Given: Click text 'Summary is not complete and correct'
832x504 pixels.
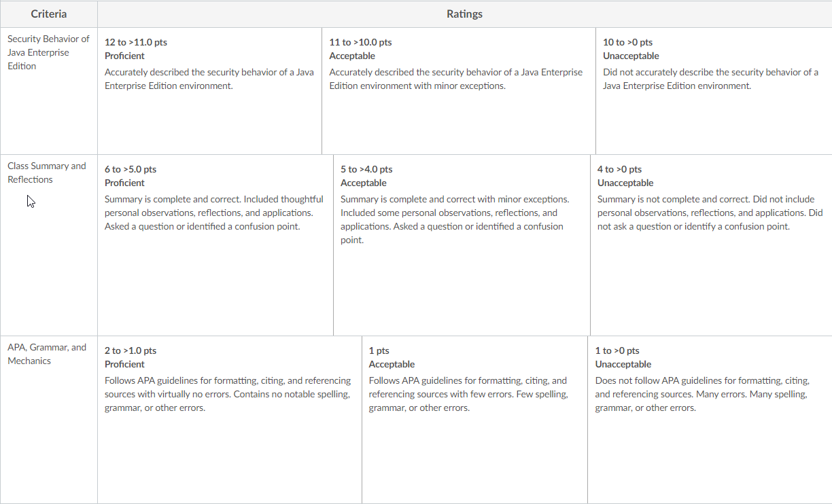Looking at the screenshot, I should pyautogui.click(x=671, y=199).
